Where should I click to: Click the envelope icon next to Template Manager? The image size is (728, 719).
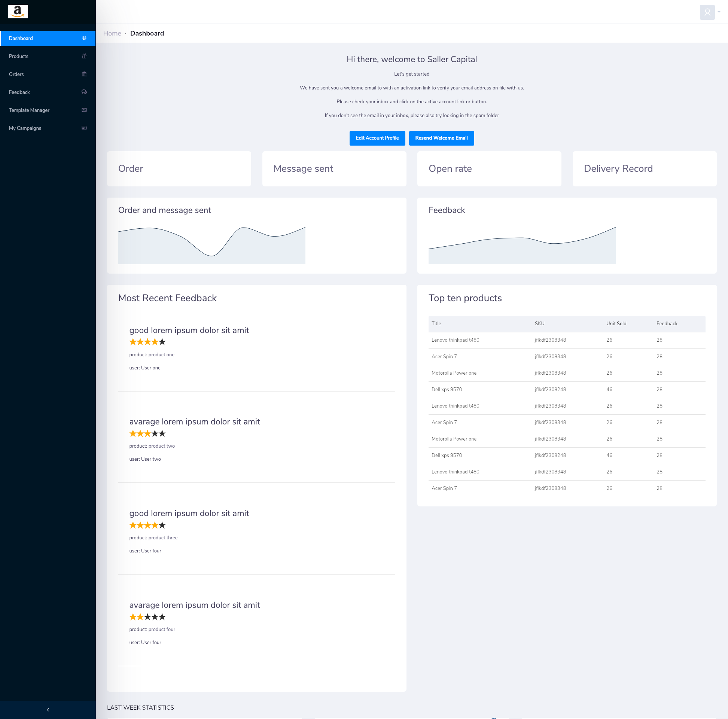(x=84, y=110)
